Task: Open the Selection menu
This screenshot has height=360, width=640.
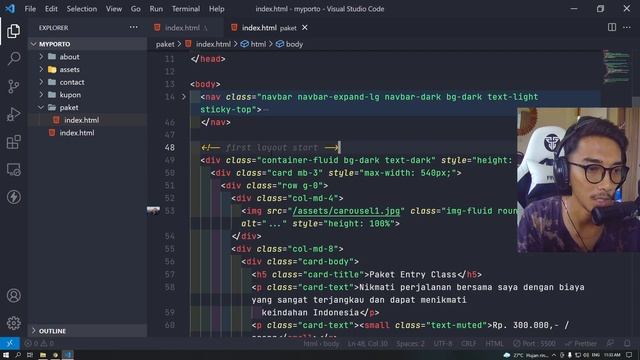Action: click(x=82, y=9)
